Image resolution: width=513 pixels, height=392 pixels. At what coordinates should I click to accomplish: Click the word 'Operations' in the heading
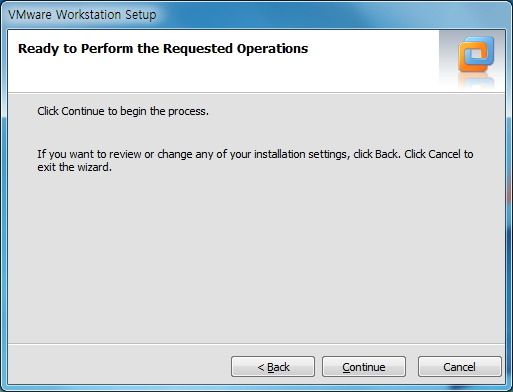(272, 49)
